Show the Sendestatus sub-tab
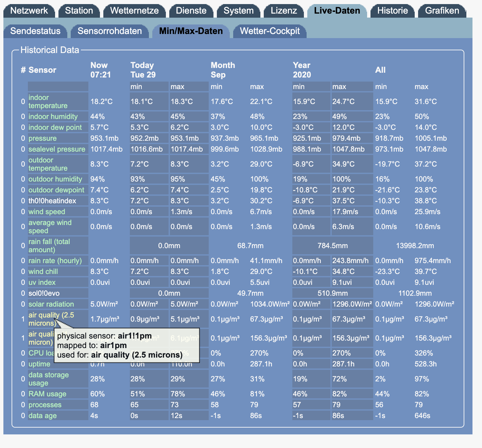 click(35, 31)
